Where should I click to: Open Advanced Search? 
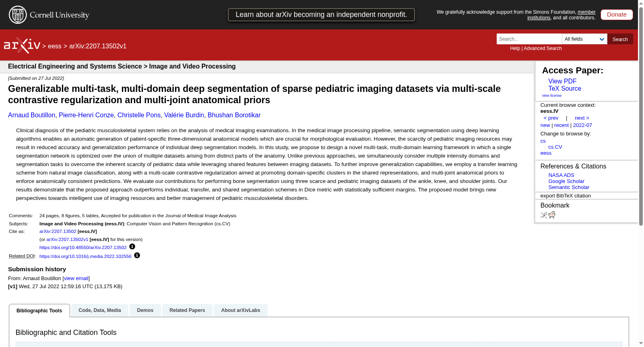pyautogui.click(x=543, y=48)
